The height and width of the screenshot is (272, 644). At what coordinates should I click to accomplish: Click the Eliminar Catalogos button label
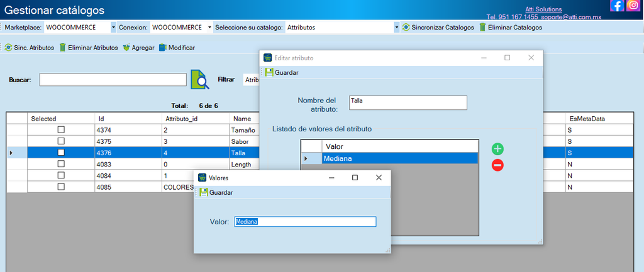point(514,28)
